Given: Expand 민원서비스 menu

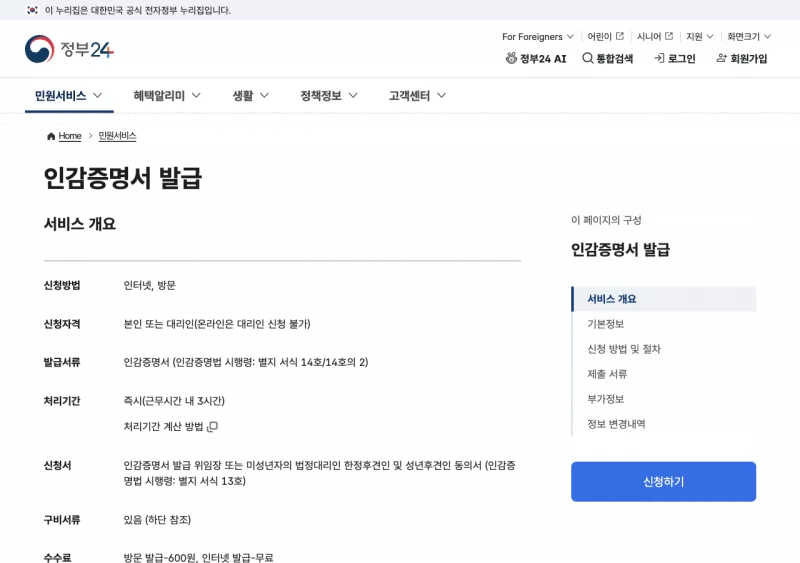Looking at the screenshot, I should pyautogui.click(x=69, y=95).
